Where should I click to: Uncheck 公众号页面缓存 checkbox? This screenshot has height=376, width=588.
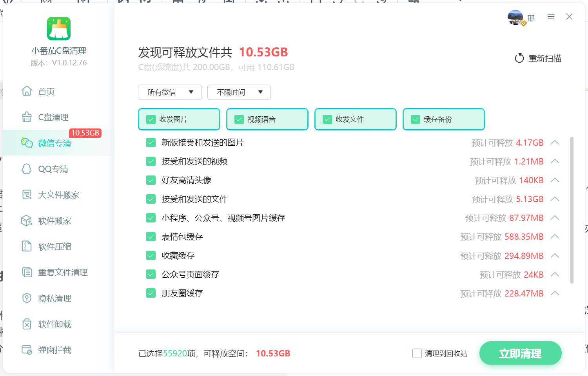151,274
